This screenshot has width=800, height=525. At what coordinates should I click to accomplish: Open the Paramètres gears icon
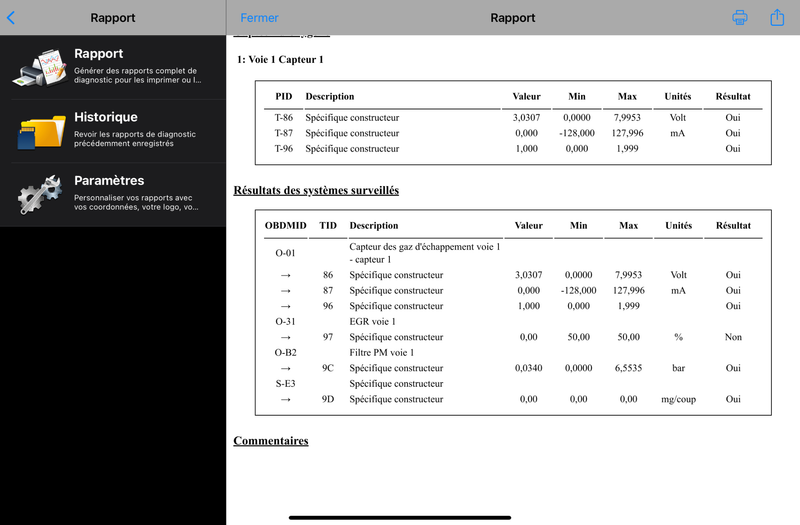40,194
